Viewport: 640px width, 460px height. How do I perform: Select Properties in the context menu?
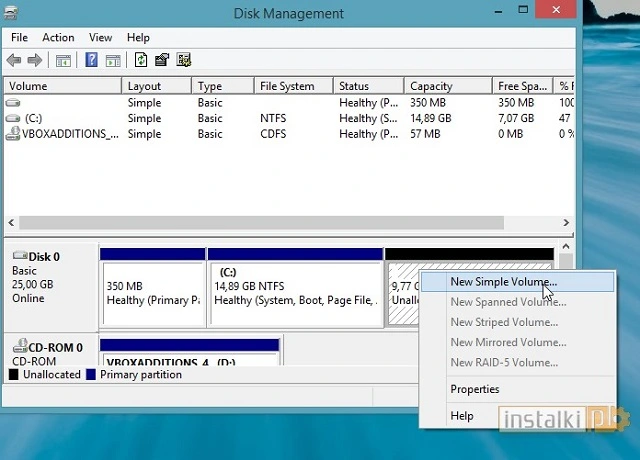pos(474,389)
